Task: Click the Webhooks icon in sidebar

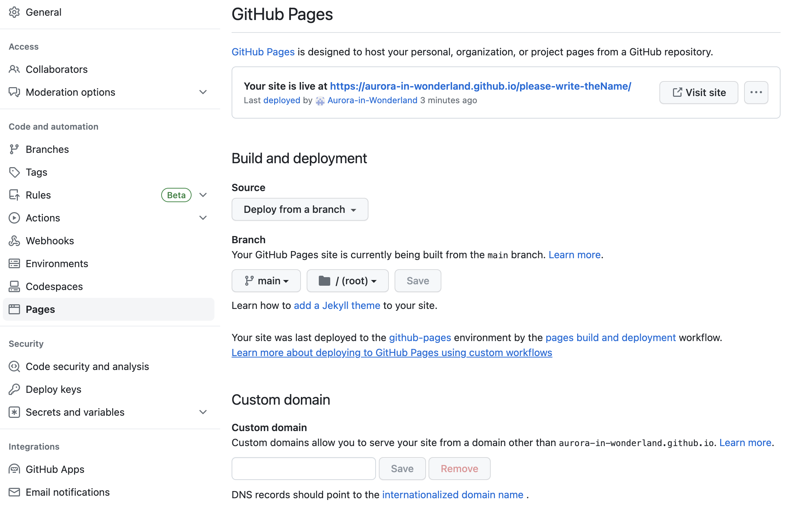Action: click(14, 241)
